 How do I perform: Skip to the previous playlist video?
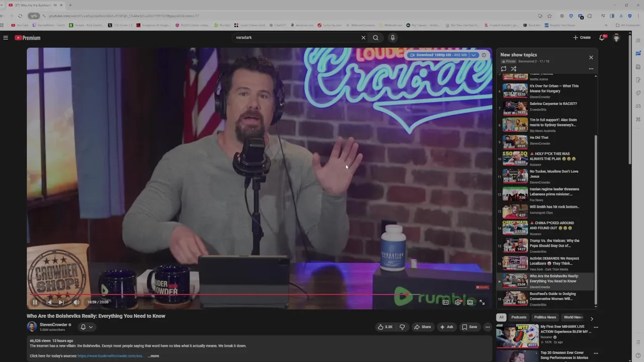click(x=49, y=302)
